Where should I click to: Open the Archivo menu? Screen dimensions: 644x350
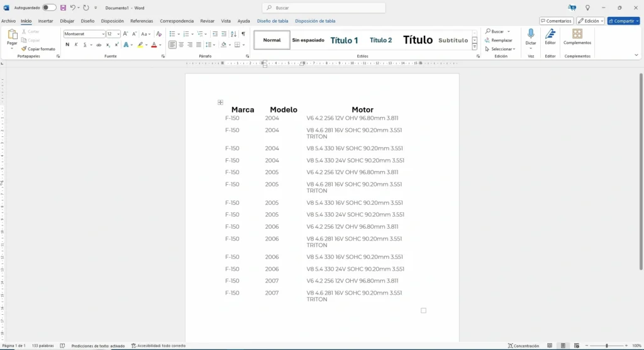click(8, 21)
